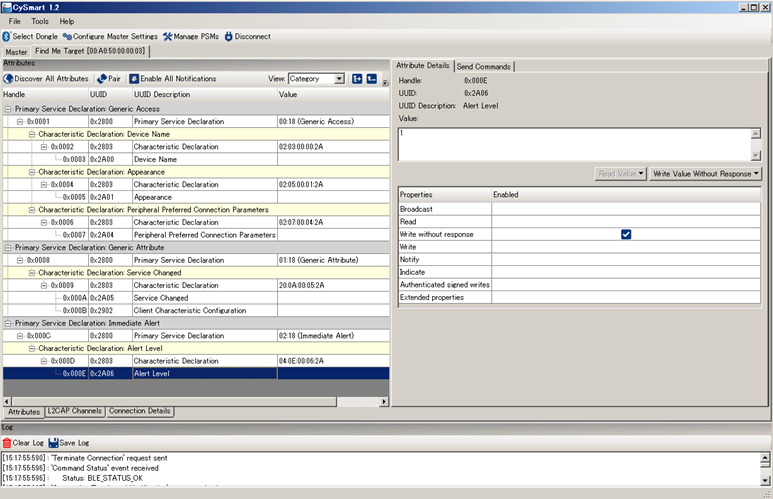Click the '01:18 (Generic Attribute)' value cell

pos(333,260)
